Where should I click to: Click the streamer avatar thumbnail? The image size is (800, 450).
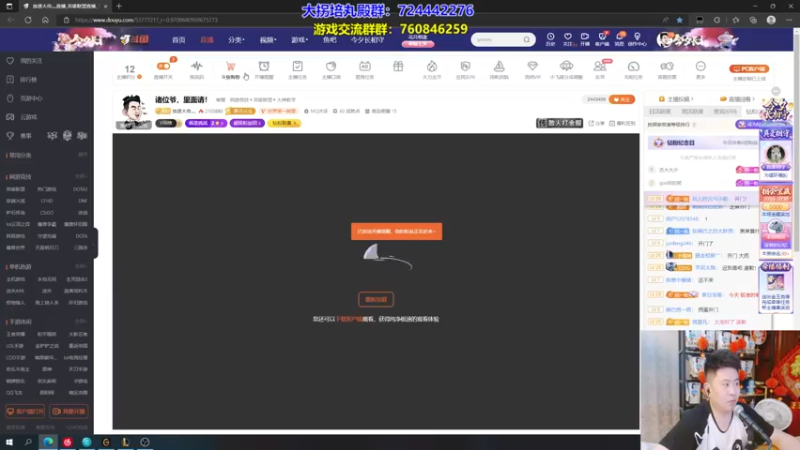tap(134, 110)
